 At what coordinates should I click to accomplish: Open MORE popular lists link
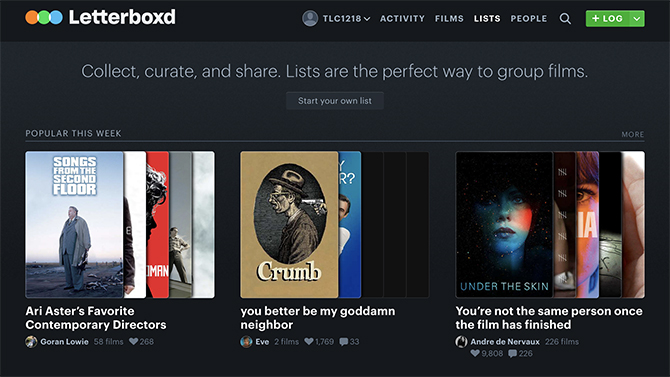point(633,134)
